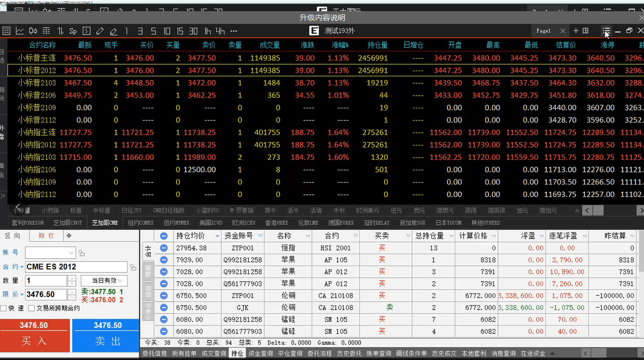Set chart period to 10 minutes
This screenshot has height=360, width=644.
(x=167, y=31)
